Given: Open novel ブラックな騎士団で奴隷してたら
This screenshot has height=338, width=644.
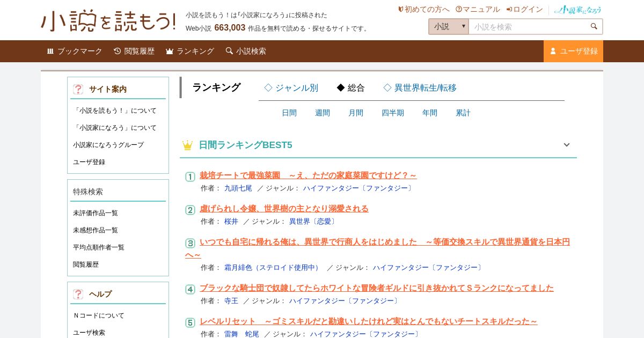Looking at the screenshot, I should (x=377, y=288).
